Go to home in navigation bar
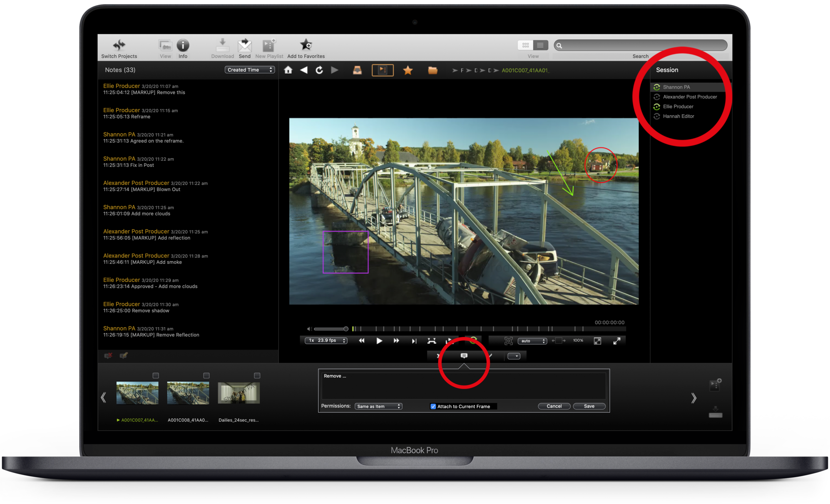 pyautogui.click(x=288, y=70)
